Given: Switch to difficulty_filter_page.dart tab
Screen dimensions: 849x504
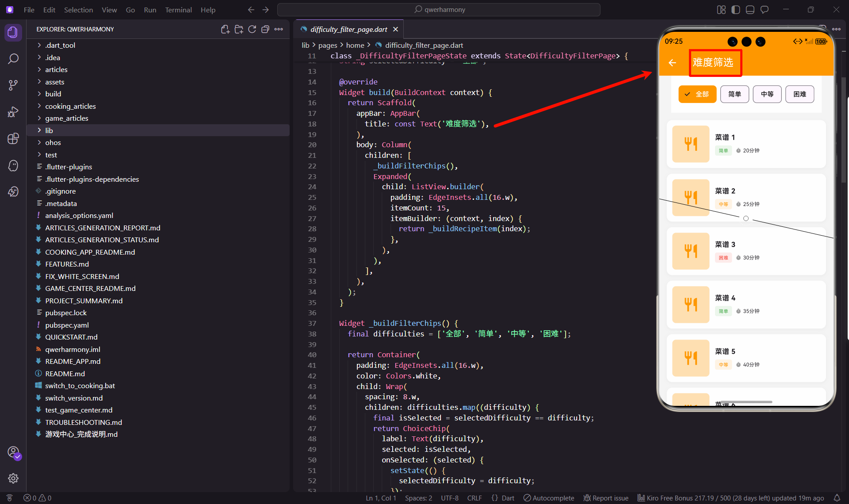Looking at the screenshot, I should (x=348, y=29).
